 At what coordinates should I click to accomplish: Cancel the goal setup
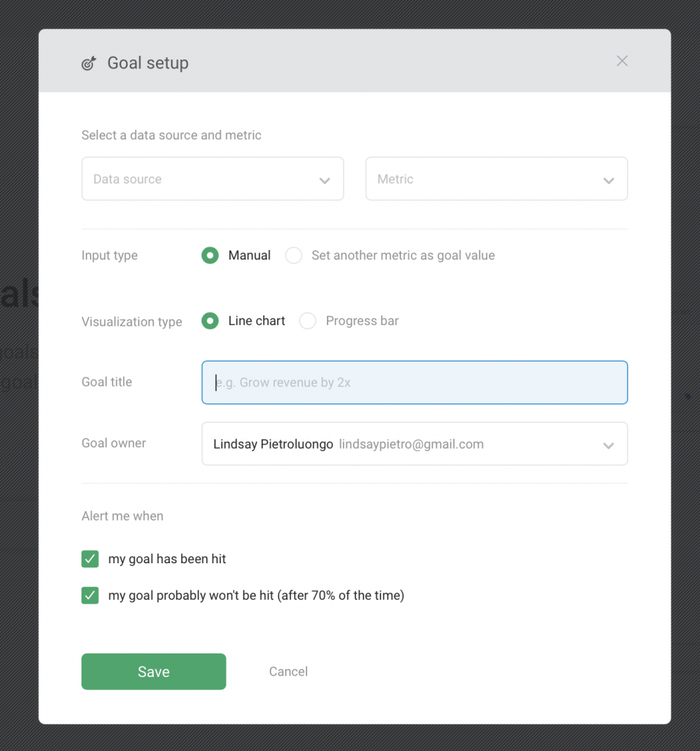coord(288,672)
